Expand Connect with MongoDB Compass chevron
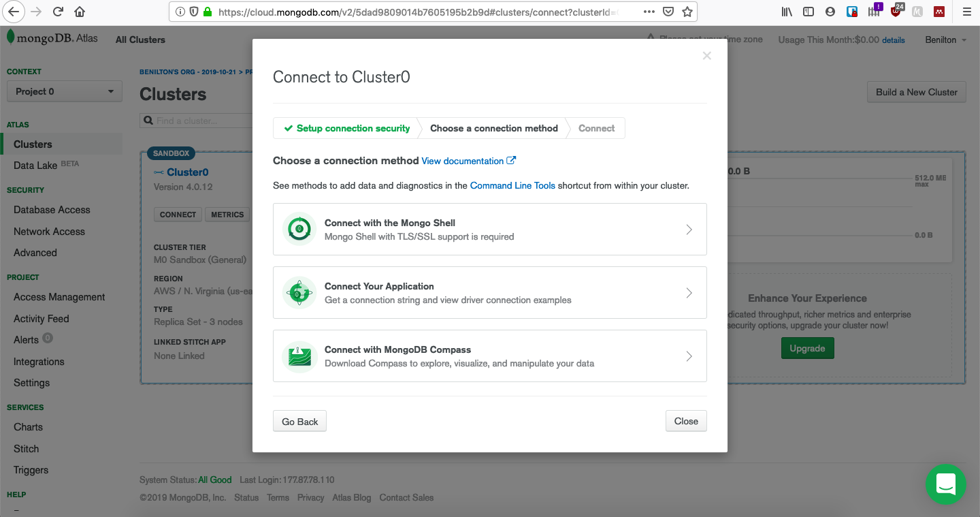 click(689, 356)
